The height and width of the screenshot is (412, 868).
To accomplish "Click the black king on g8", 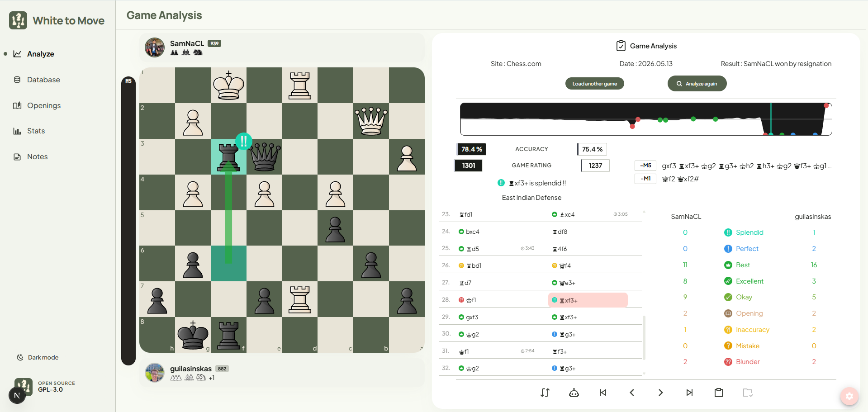I will click(x=193, y=335).
